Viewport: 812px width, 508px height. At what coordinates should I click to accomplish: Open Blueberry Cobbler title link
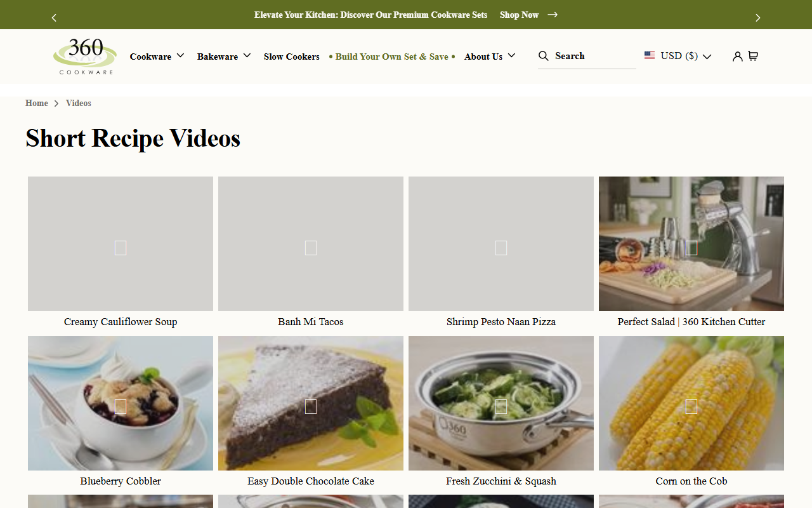(x=121, y=481)
